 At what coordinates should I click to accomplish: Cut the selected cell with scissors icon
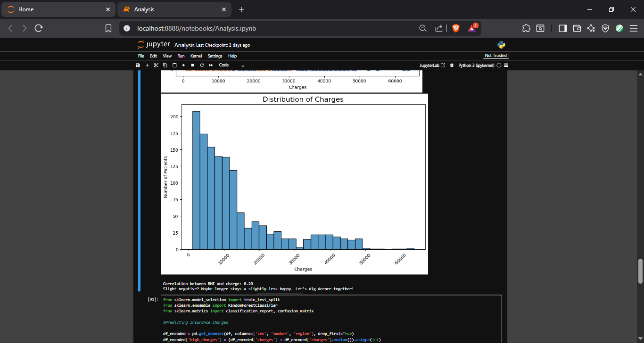point(156,65)
